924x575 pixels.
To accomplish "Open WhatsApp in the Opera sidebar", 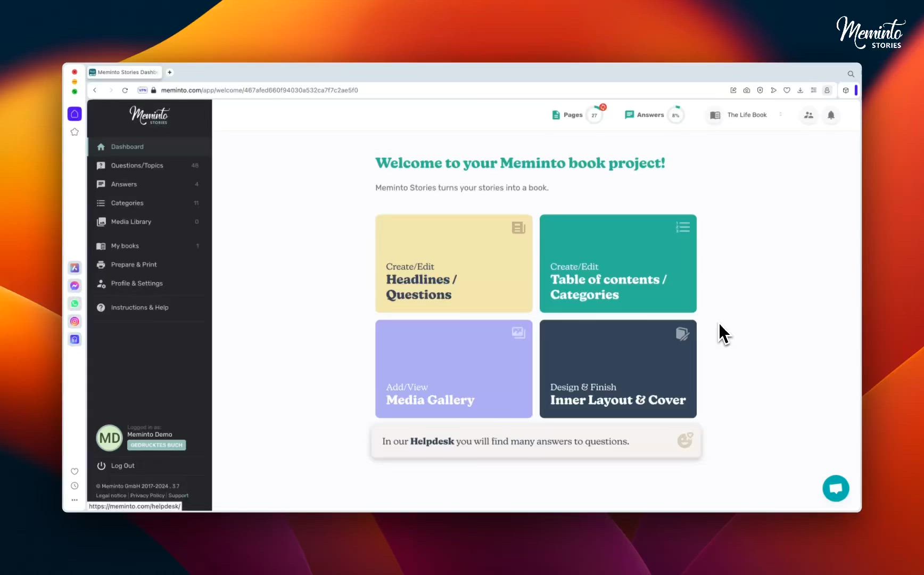I will click(x=75, y=303).
